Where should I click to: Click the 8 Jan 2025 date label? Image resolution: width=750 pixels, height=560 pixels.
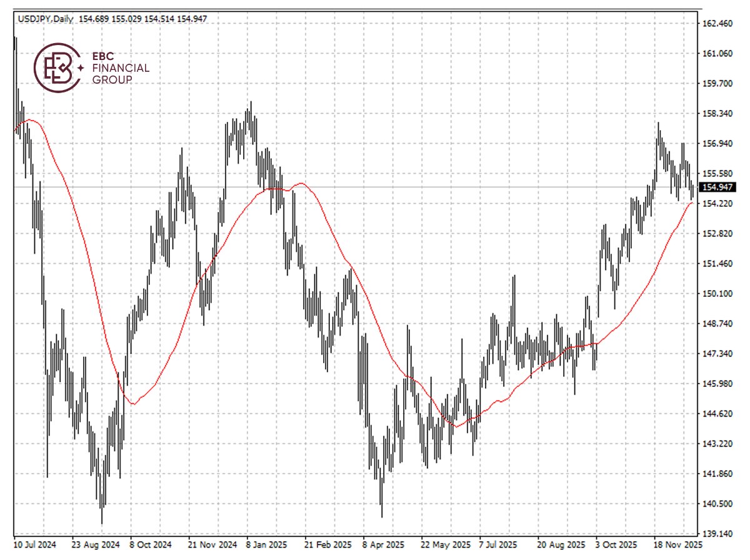[267, 545]
